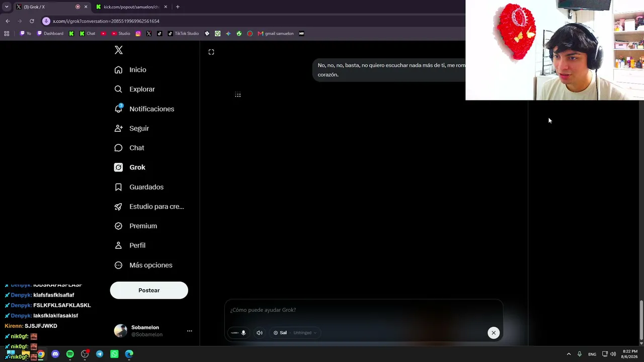Open the Seguir page
The height and width of the screenshot is (362, 644).
[132, 129]
